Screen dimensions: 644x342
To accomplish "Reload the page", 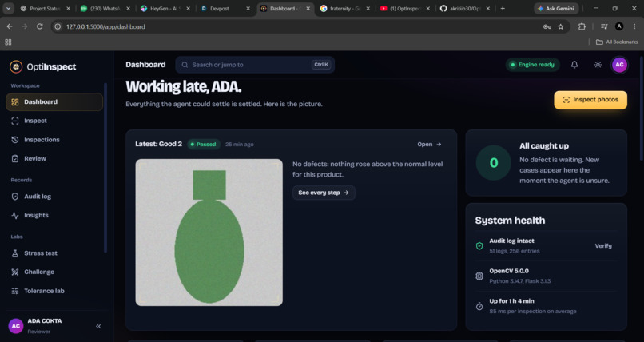I will pyautogui.click(x=39, y=26).
